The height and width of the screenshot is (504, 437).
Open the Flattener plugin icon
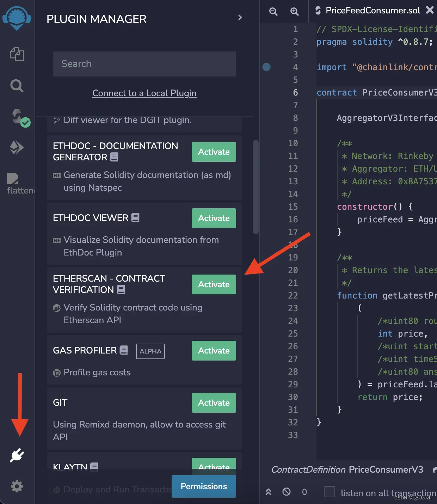click(20, 184)
